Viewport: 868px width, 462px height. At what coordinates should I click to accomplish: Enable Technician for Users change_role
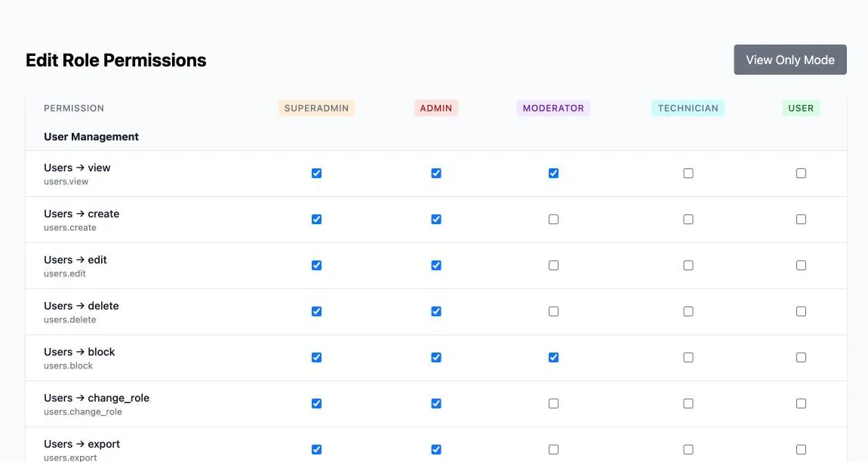tap(688, 403)
